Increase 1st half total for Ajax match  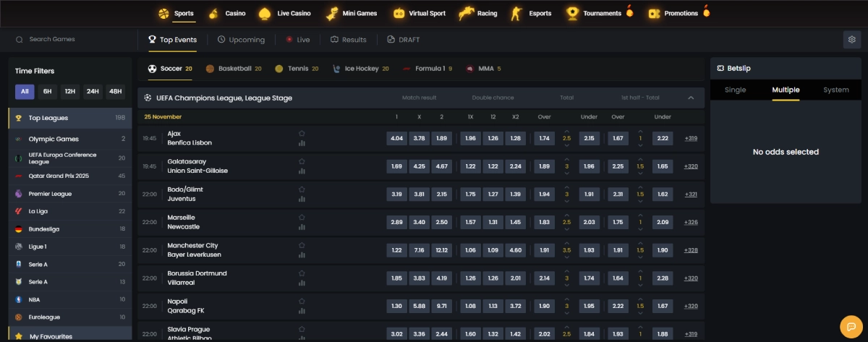coord(640,132)
